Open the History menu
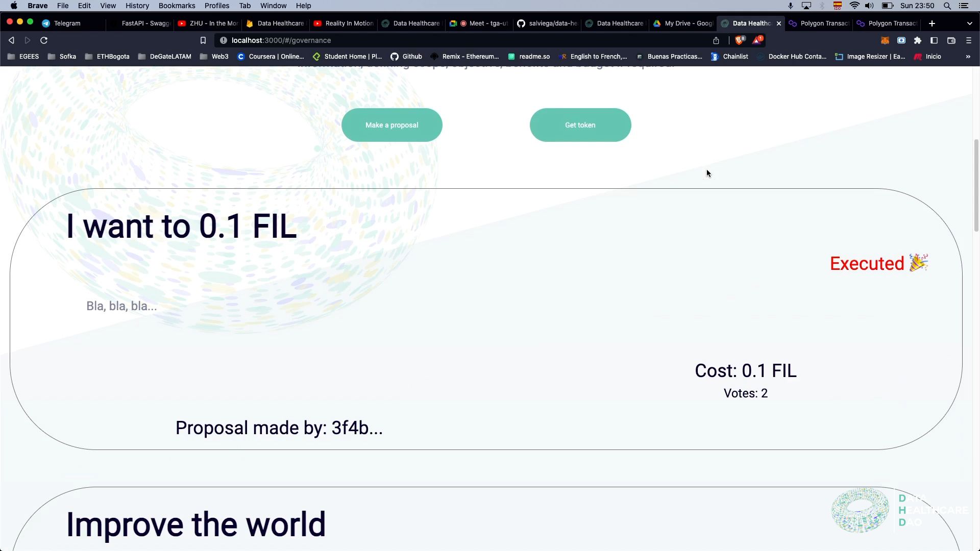Viewport: 980px width, 551px height. (137, 6)
